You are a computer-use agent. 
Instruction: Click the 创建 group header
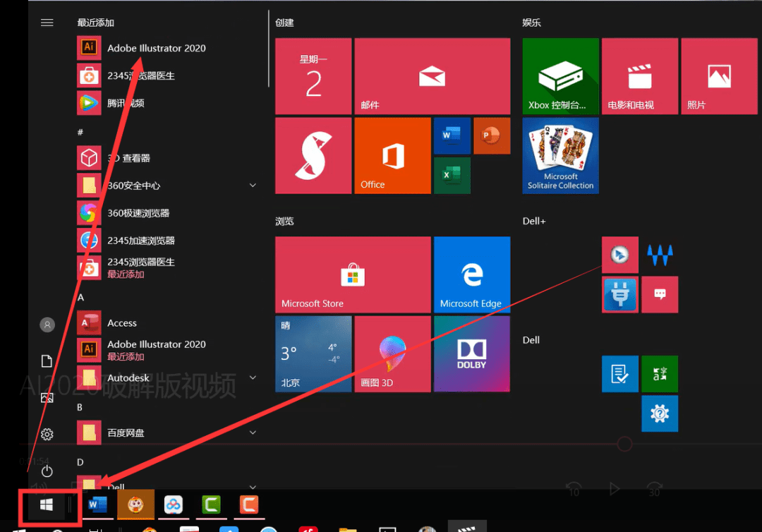[284, 23]
